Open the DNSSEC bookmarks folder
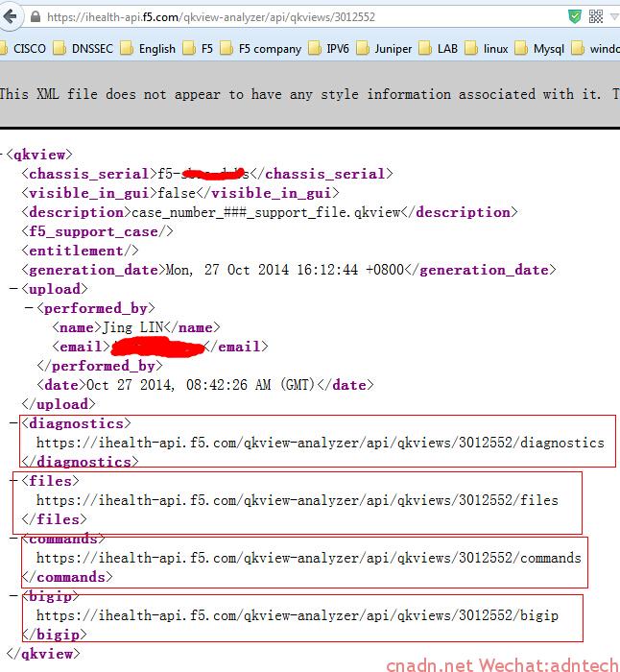Viewport: 620px width, 672px height. [83, 48]
